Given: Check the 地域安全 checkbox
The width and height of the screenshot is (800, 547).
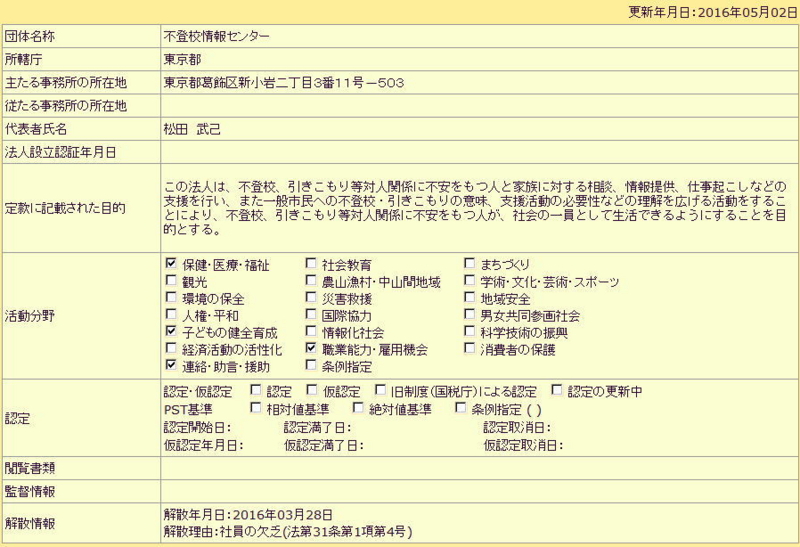Looking at the screenshot, I should tap(470, 297).
